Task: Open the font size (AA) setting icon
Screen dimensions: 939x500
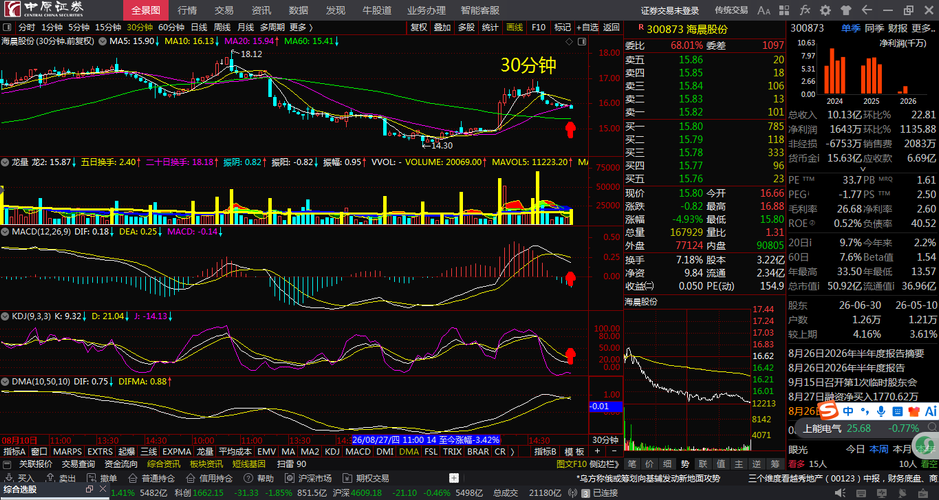Action: (x=764, y=10)
